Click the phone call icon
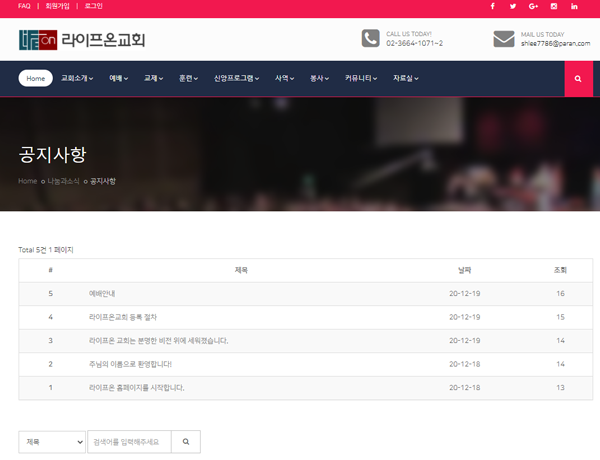 click(370, 38)
